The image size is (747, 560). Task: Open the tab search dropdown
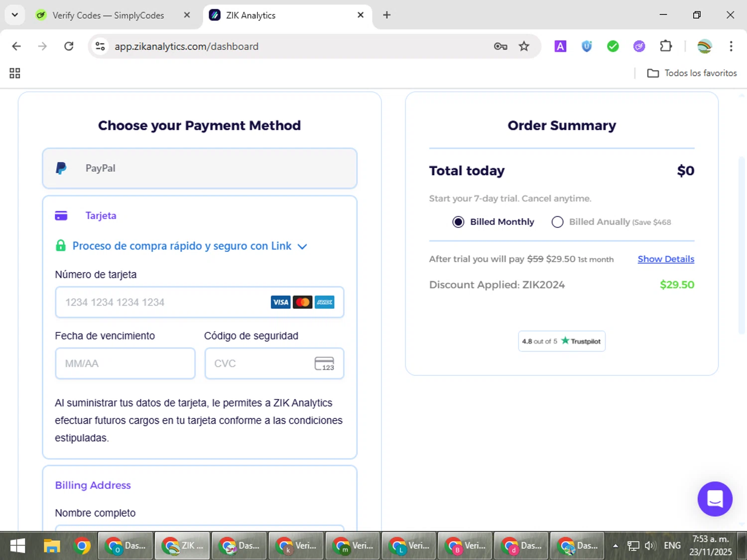[15, 15]
